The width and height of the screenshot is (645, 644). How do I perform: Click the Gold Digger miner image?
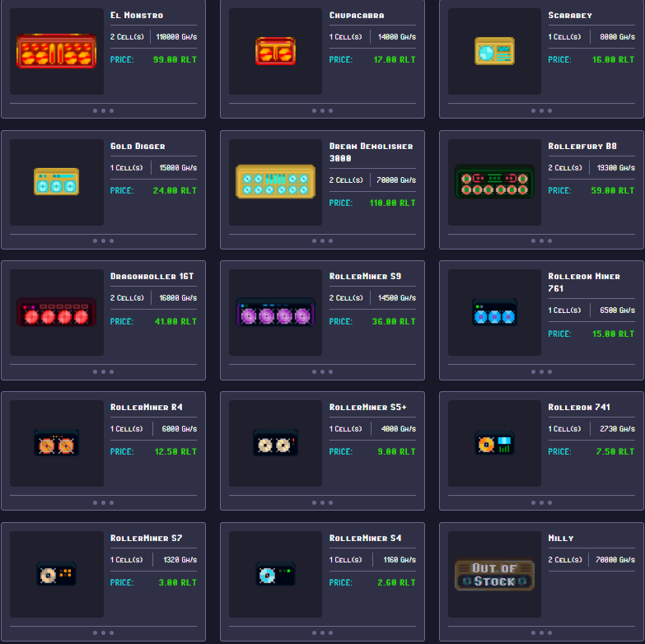click(x=56, y=181)
